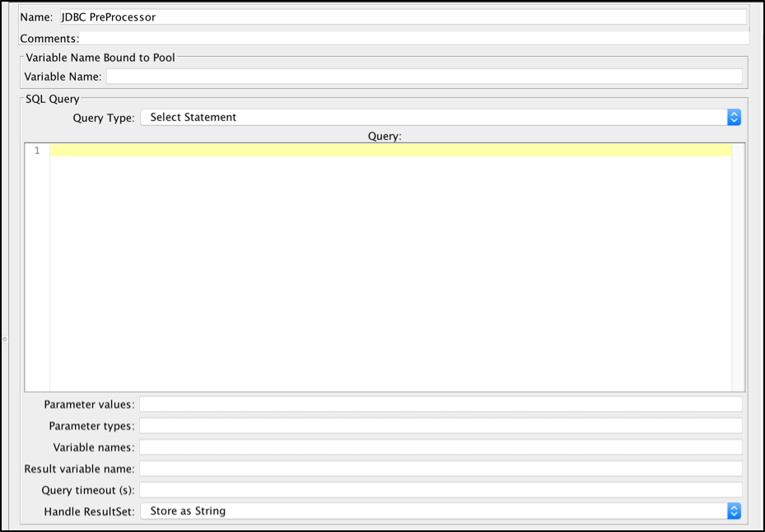This screenshot has height=532, width=765.
Task: Click the Parameter types field
Action: [441, 426]
